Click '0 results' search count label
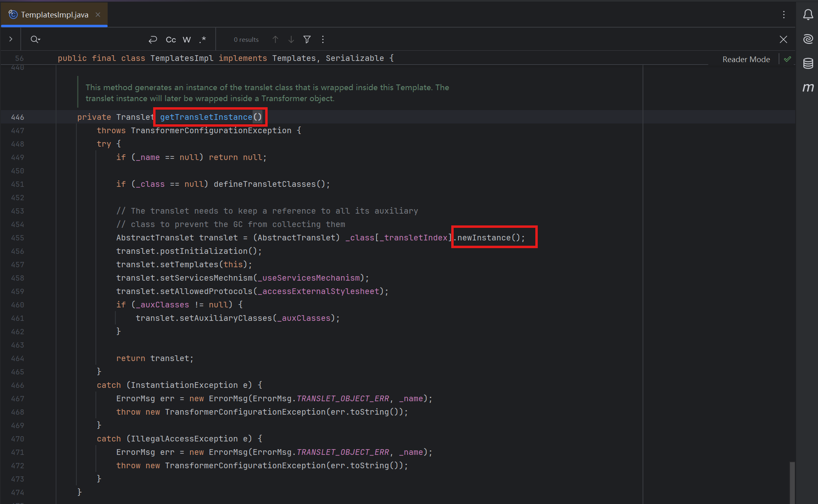The image size is (818, 504). pos(246,39)
